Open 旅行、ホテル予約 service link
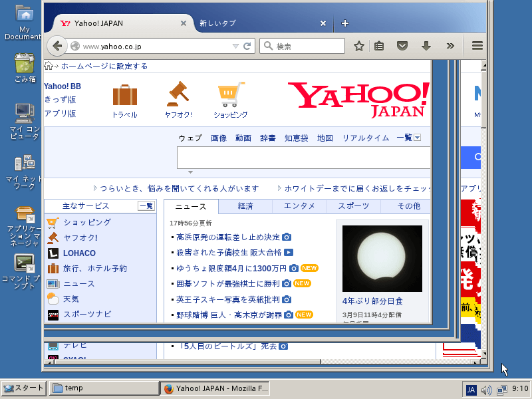 point(95,269)
